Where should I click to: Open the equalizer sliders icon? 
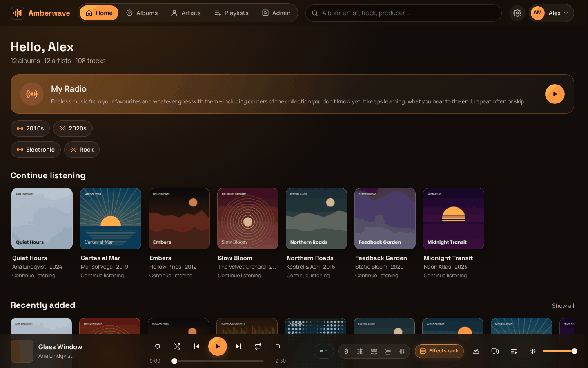[x=402, y=351]
